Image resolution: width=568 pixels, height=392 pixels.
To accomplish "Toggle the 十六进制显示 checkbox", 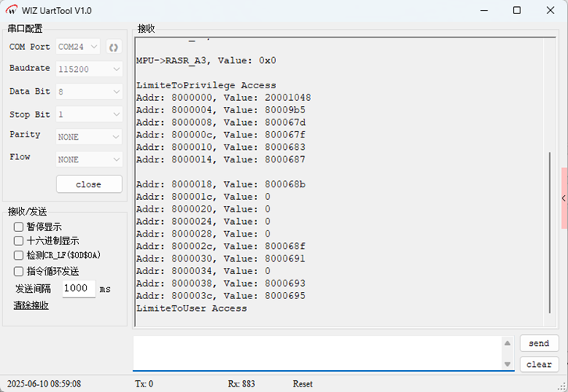I will click(x=19, y=241).
